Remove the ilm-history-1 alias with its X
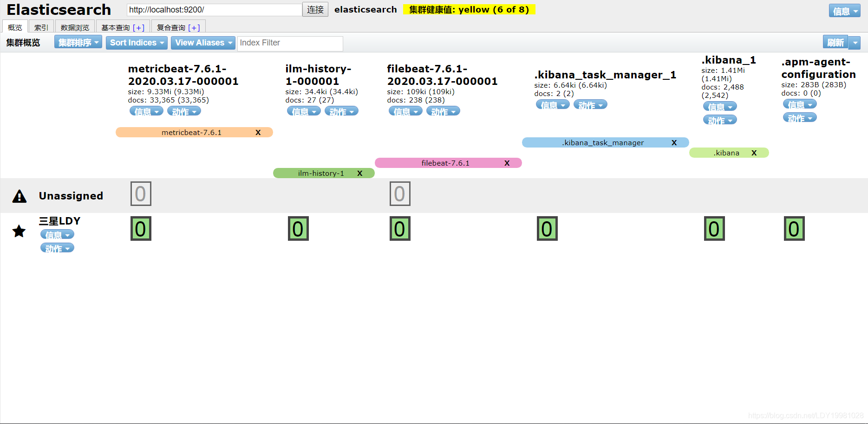This screenshot has height=424, width=868. [360, 173]
